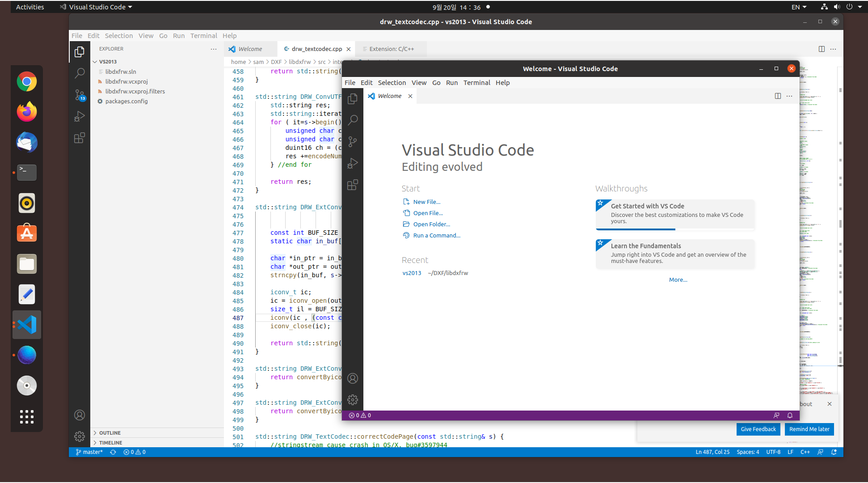Viewport: 868px width, 483px height.
Task: Open Search view in Welcome window
Action: tap(353, 120)
